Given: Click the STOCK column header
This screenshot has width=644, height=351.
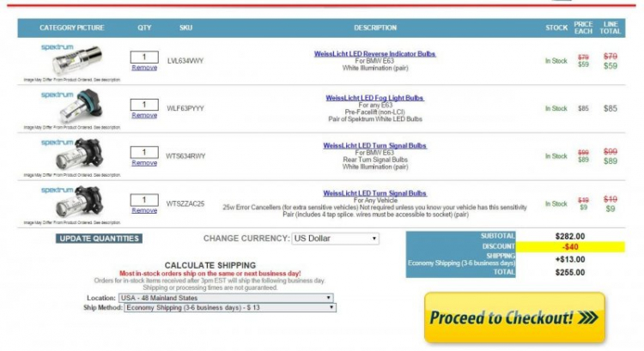Looking at the screenshot, I should coord(556,28).
